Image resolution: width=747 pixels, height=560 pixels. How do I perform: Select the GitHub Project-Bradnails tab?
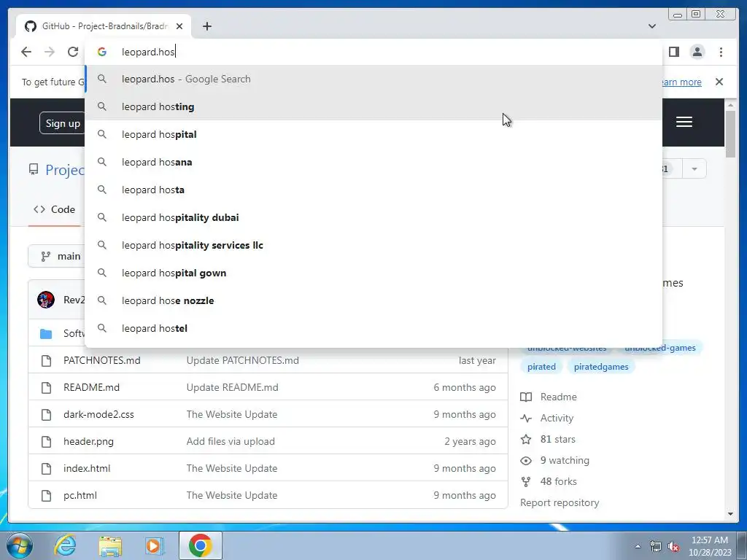click(104, 26)
